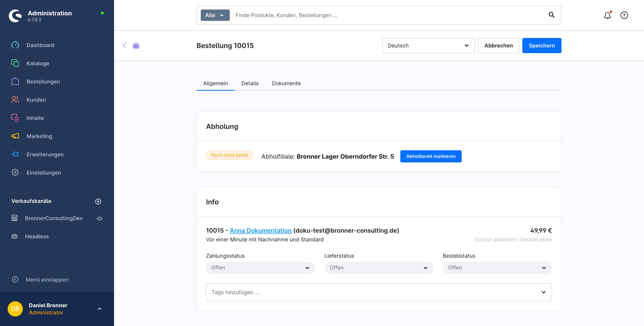The image size is (644, 326).
Task: Open the Dashboard from the sidebar
Action: [x=40, y=45]
